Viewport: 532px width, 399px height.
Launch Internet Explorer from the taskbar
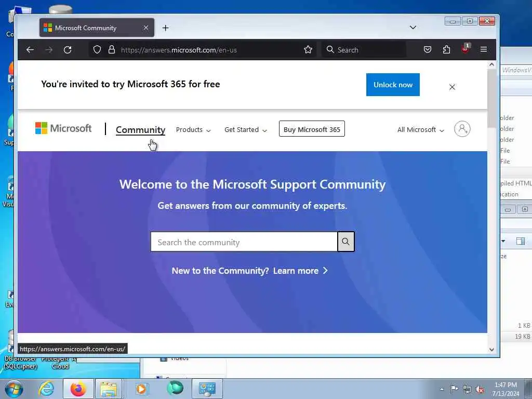click(46, 389)
